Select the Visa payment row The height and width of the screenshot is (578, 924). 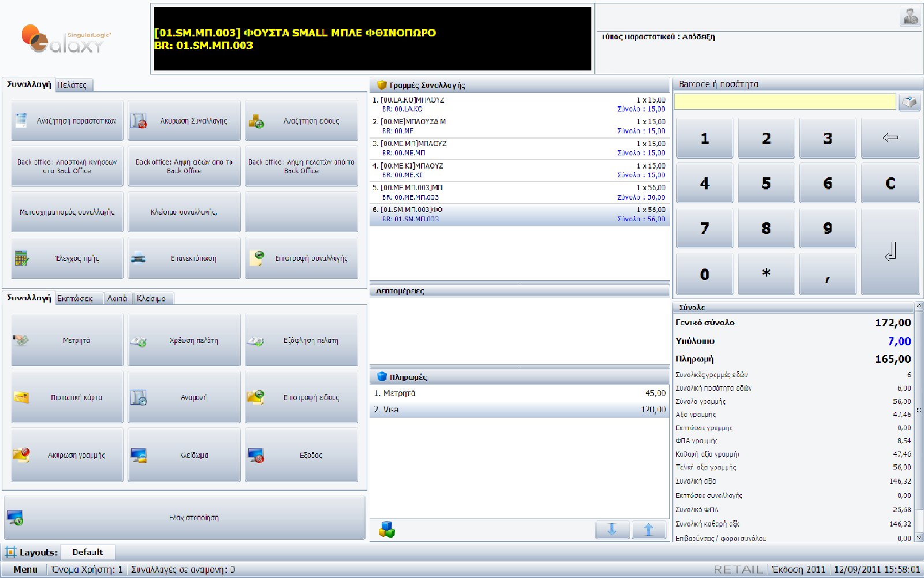pyautogui.click(x=519, y=409)
